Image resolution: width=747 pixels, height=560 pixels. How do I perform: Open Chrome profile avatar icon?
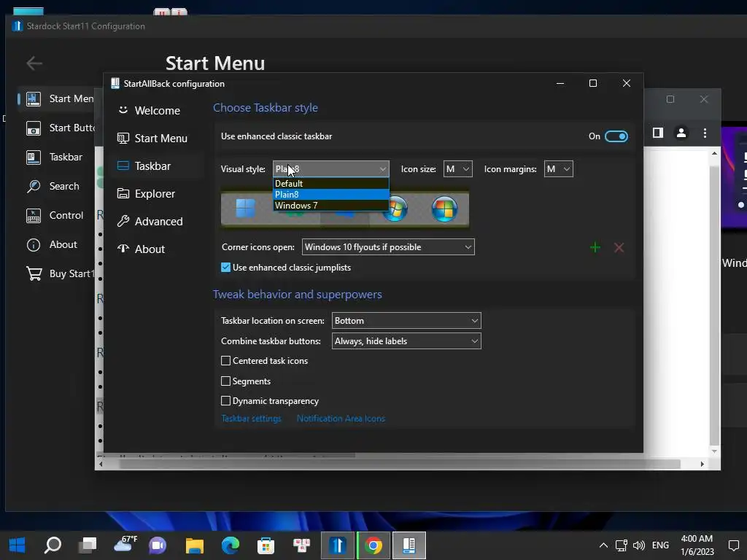681,133
